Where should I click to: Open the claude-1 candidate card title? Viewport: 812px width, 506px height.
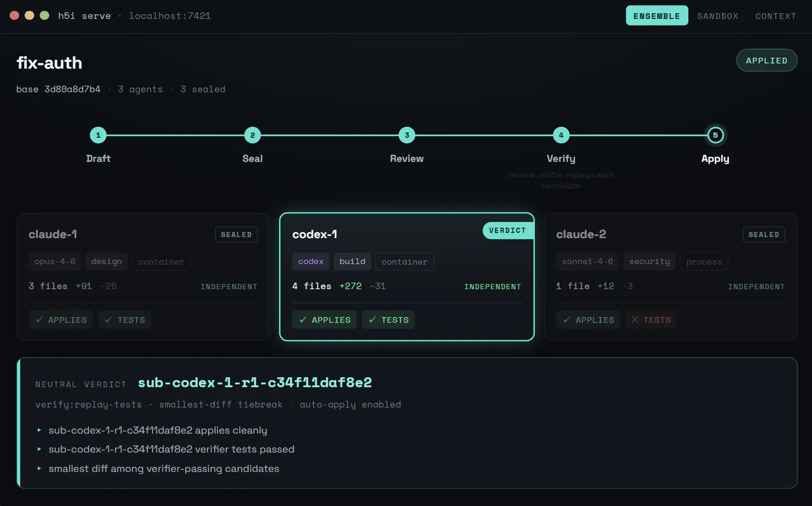click(53, 234)
